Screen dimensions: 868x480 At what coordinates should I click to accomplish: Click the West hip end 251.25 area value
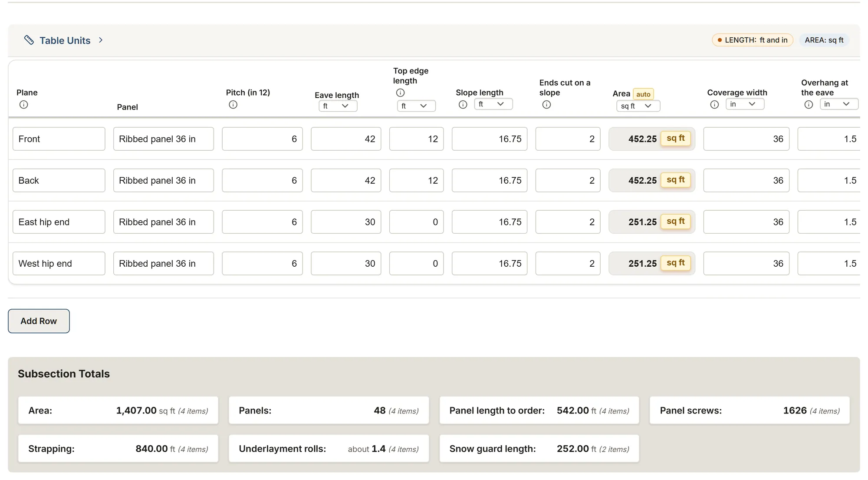(x=642, y=264)
